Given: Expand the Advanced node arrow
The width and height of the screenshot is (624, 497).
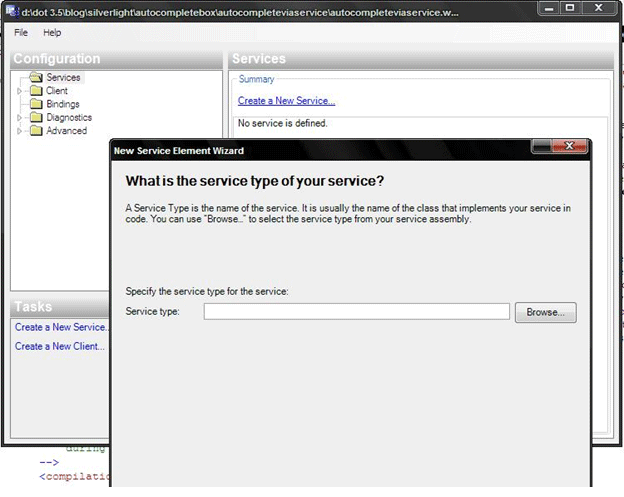Looking at the screenshot, I should coord(19,131).
